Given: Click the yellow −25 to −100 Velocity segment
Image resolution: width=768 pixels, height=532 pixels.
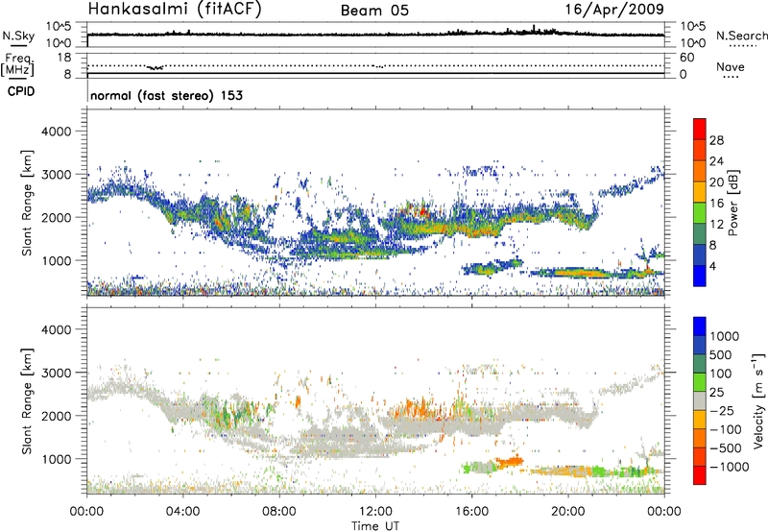Looking at the screenshot, I should pyautogui.click(x=700, y=420).
